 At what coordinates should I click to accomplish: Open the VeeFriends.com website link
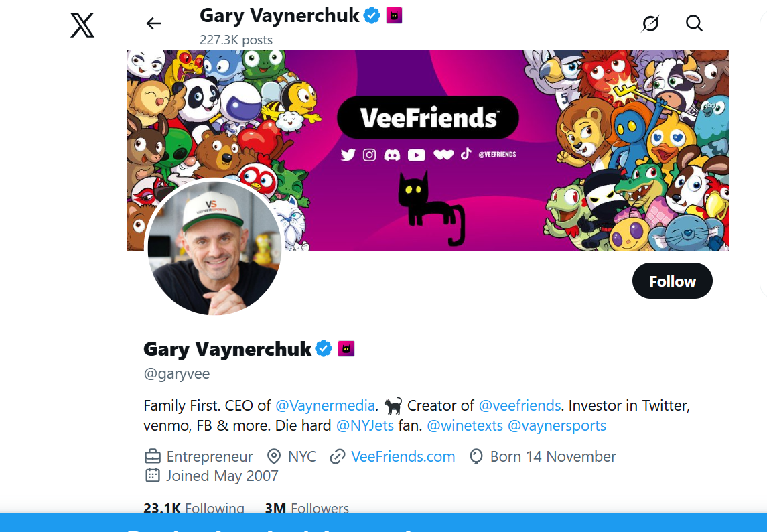[403, 456]
